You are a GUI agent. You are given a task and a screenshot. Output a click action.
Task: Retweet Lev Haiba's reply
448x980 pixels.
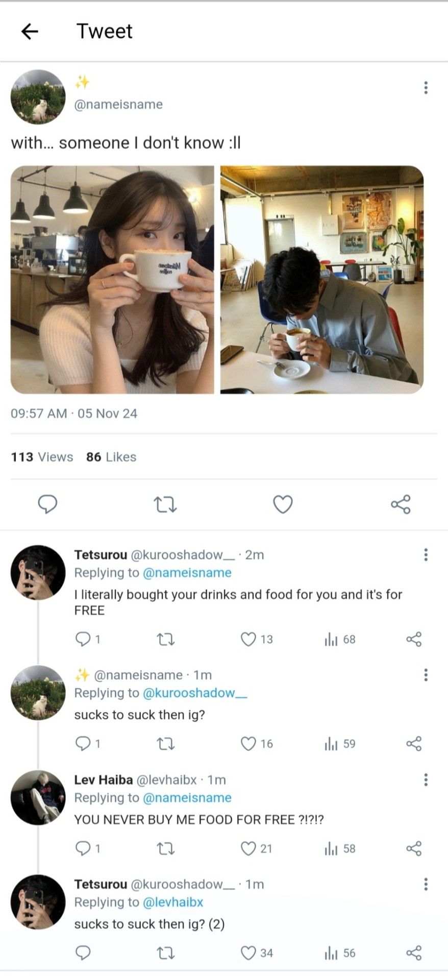(165, 848)
